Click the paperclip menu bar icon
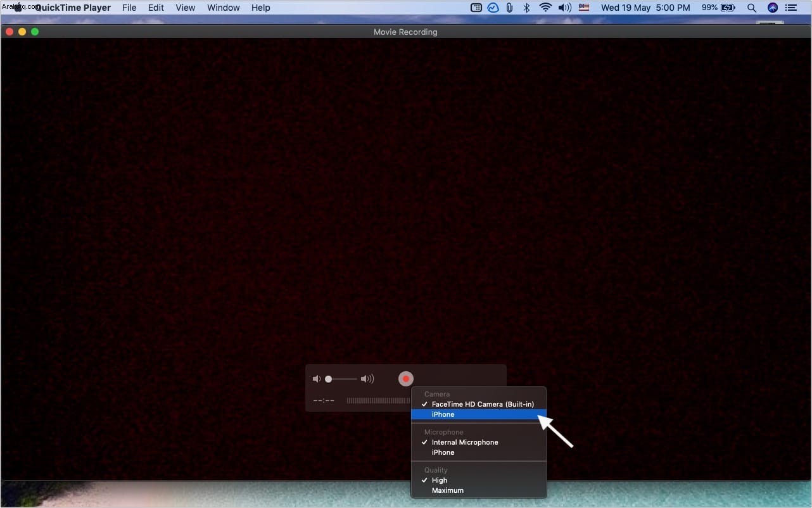The width and height of the screenshot is (812, 508). coord(509,8)
